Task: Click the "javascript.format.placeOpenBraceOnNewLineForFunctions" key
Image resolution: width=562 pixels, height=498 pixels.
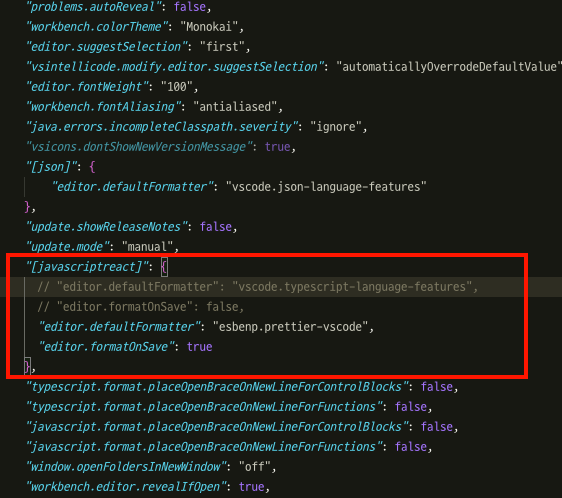Action: 204,447
